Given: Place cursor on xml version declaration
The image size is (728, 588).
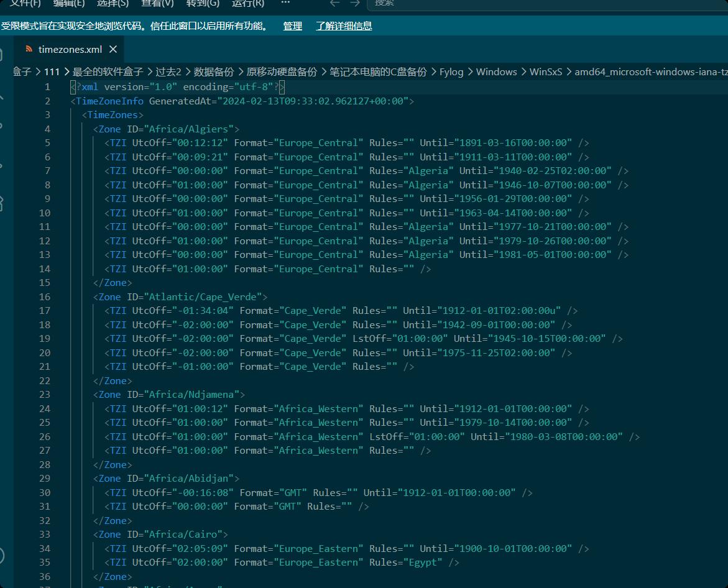Looking at the screenshot, I should pos(177,87).
